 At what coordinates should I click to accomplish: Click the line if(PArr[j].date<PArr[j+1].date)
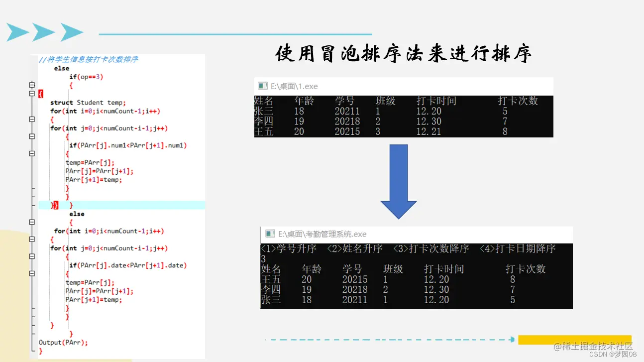128,265
